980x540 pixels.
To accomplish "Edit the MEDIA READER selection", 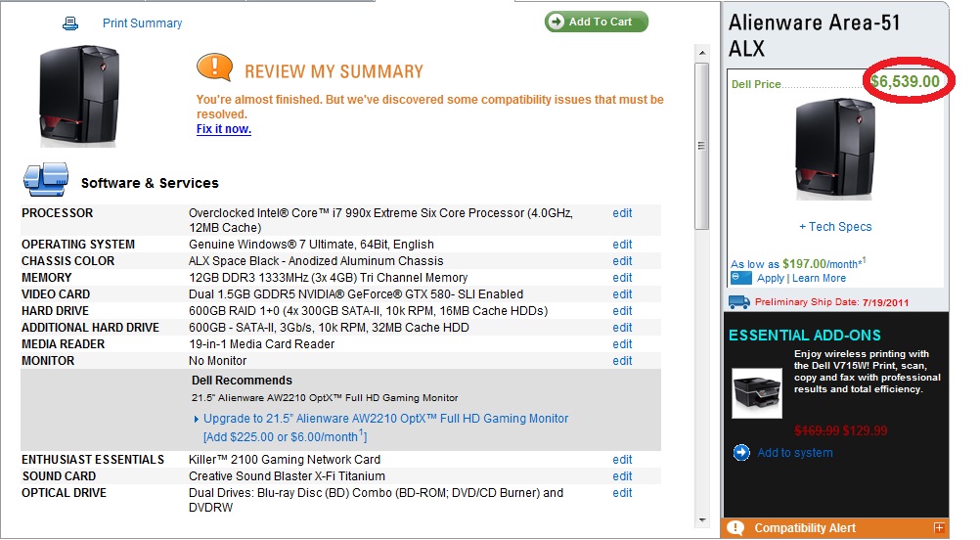I will pos(622,343).
